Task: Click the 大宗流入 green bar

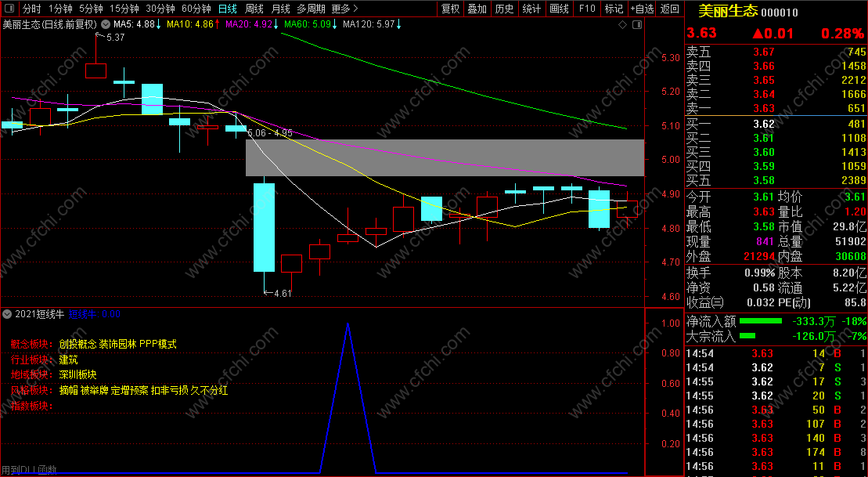Action: click(747, 336)
